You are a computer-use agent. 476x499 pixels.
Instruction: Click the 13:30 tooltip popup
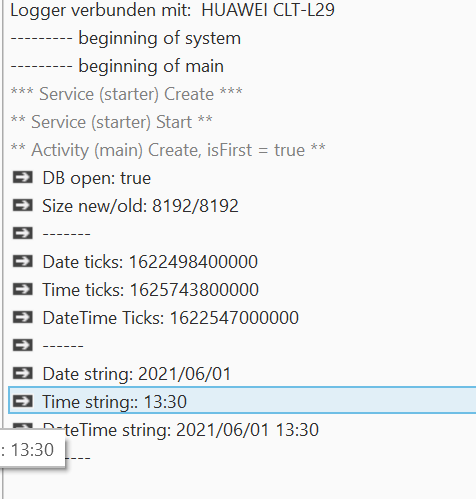point(32,449)
